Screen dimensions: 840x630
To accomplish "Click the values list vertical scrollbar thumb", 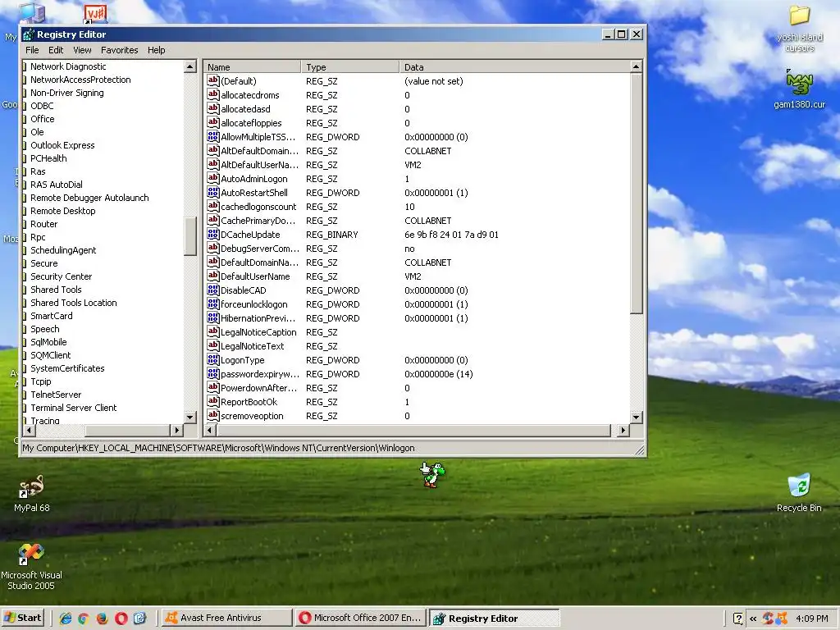I will (636, 193).
